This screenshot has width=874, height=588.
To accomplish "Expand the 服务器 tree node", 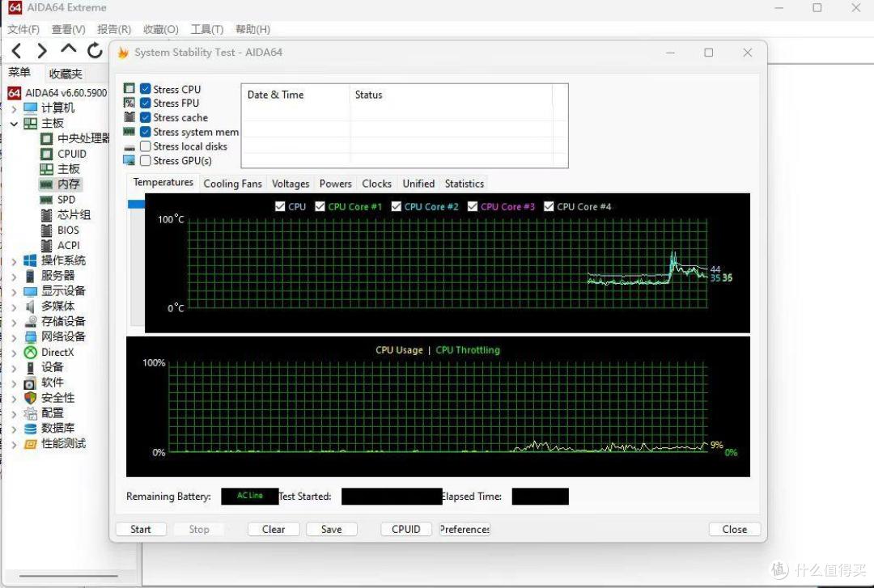I will (14, 276).
